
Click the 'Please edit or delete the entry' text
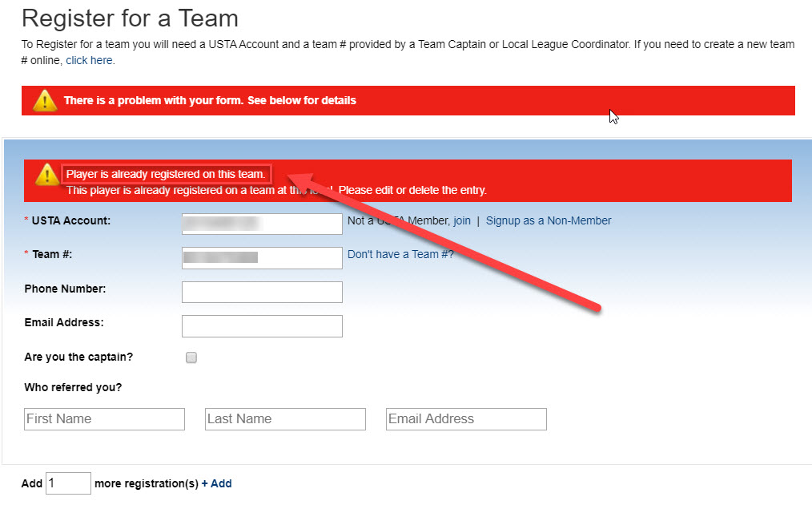tap(412, 190)
